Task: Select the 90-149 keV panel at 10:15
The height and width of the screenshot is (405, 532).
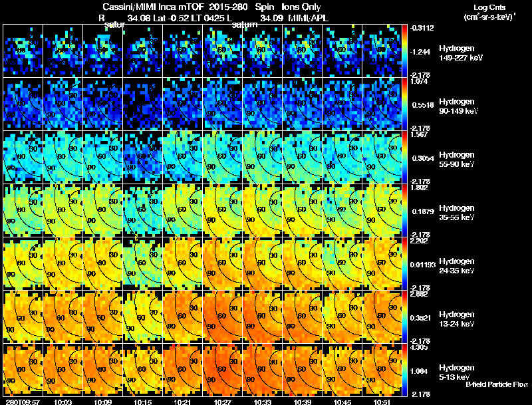Action: tap(142, 104)
